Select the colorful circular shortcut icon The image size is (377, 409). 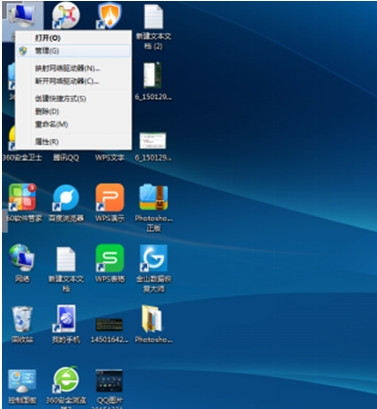point(66,15)
